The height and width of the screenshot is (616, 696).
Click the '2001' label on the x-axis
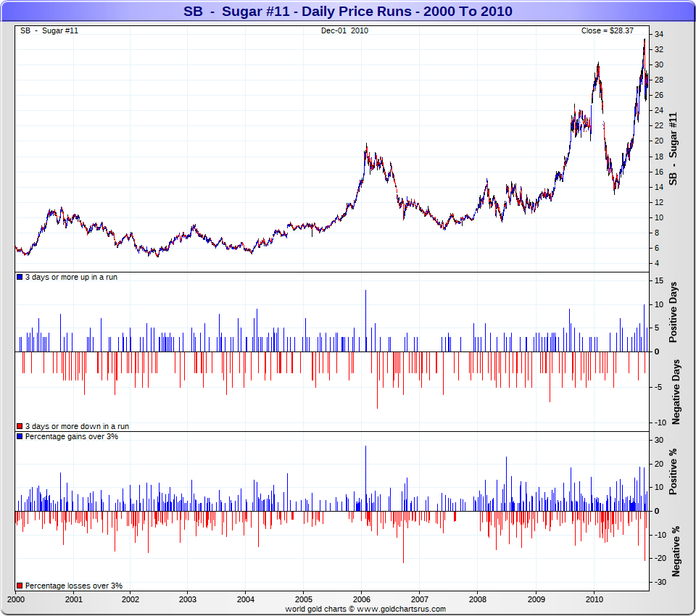coord(74,599)
